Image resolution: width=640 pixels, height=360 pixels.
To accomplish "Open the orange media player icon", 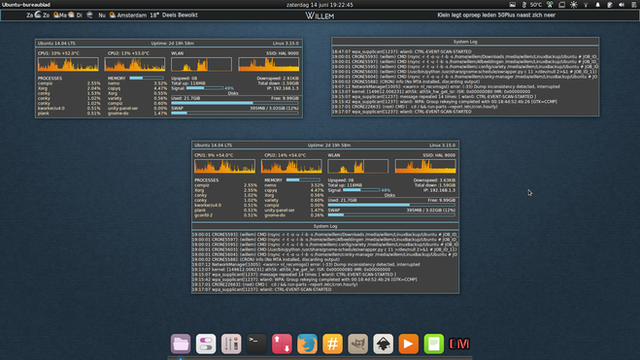I will (x=408, y=344).
